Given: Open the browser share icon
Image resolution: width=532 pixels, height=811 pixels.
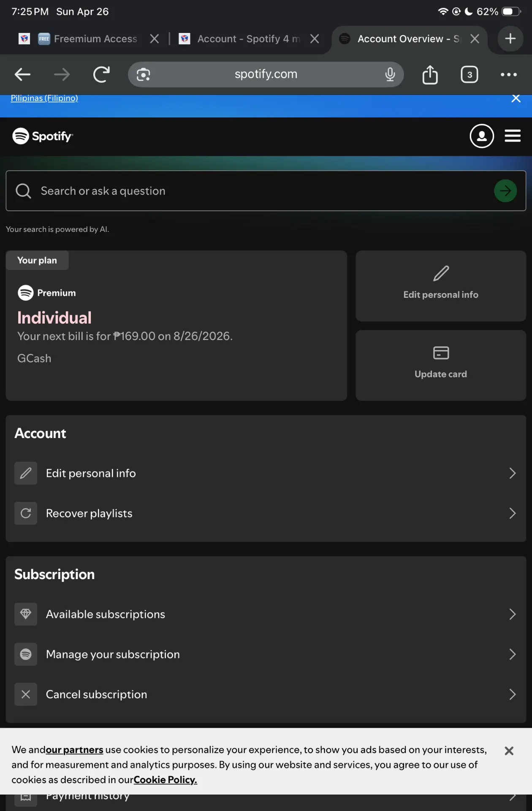Looking at the screenshot, I should (430, 75).
